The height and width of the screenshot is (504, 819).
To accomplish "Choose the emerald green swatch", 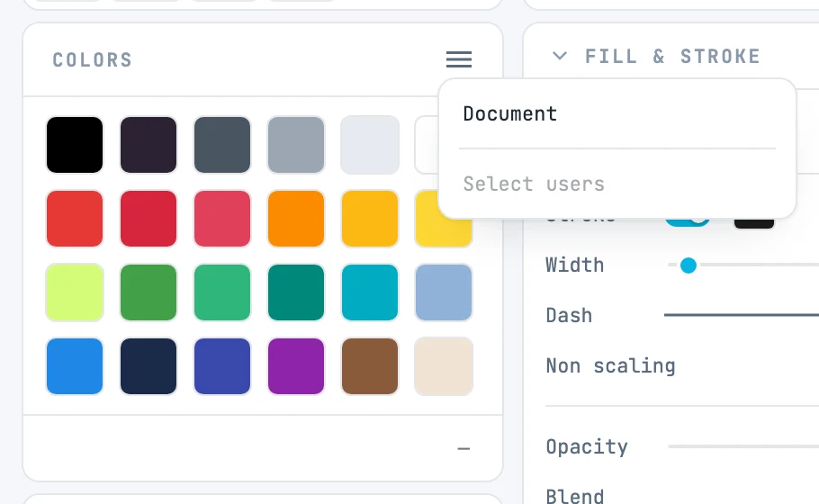I will [x=222, y=292].
